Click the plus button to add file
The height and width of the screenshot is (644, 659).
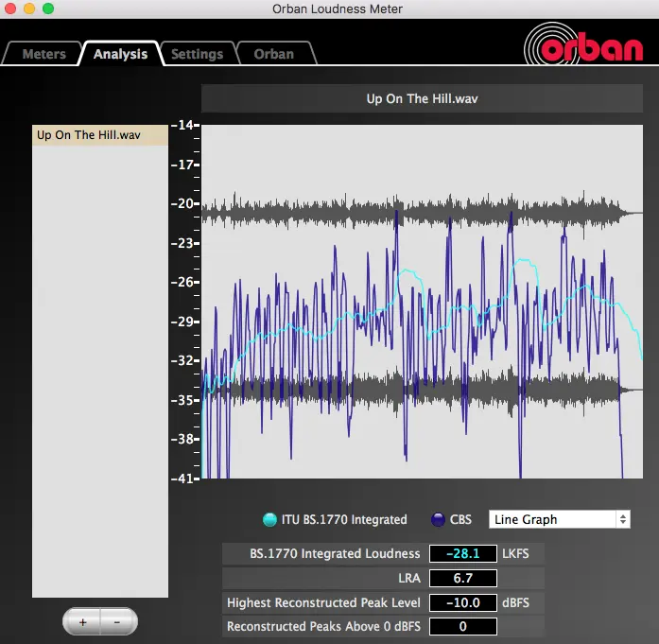pyautogui.click(x=82, y=622)
